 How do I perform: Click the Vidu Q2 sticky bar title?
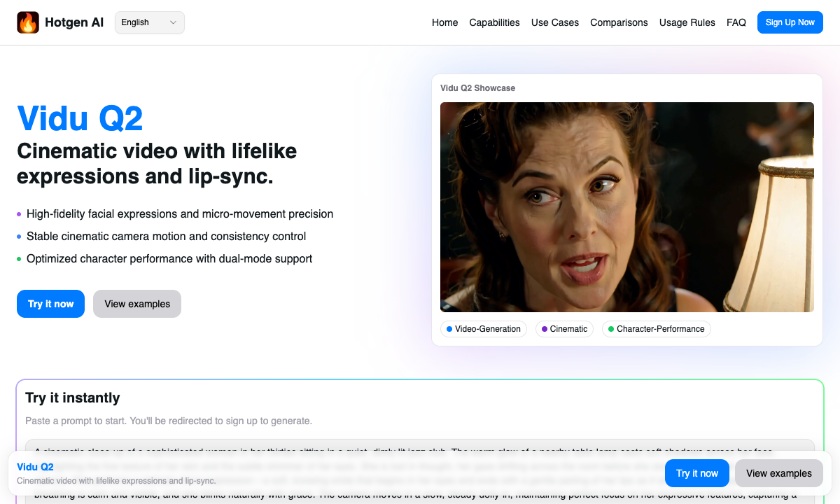tap(35, 467)
